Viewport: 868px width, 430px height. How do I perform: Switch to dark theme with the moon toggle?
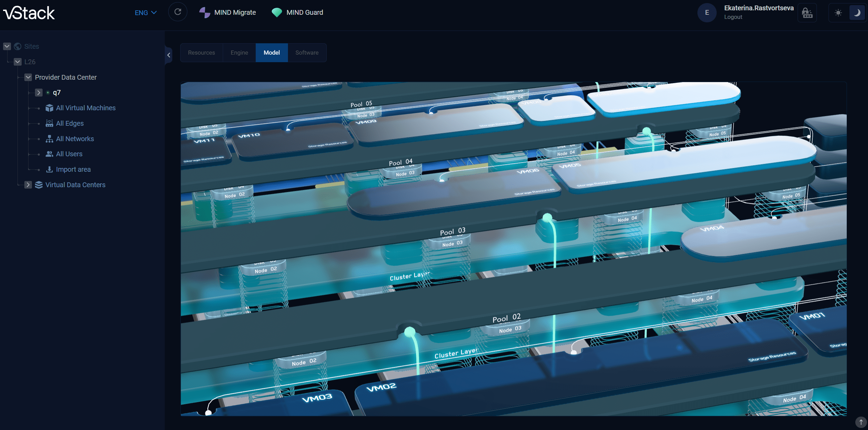(857, 13)
